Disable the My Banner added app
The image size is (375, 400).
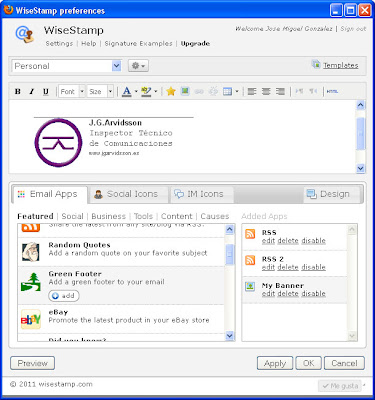(x=313, y=293)
